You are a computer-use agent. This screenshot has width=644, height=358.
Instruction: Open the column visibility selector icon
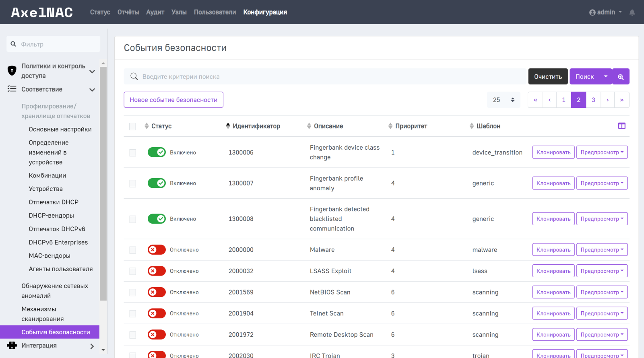[x=621, y=126]
